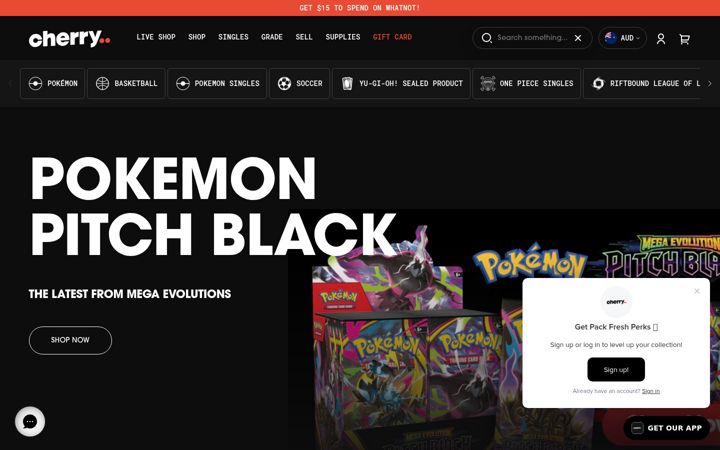Open the Gift Card menu item

(392, 37)
